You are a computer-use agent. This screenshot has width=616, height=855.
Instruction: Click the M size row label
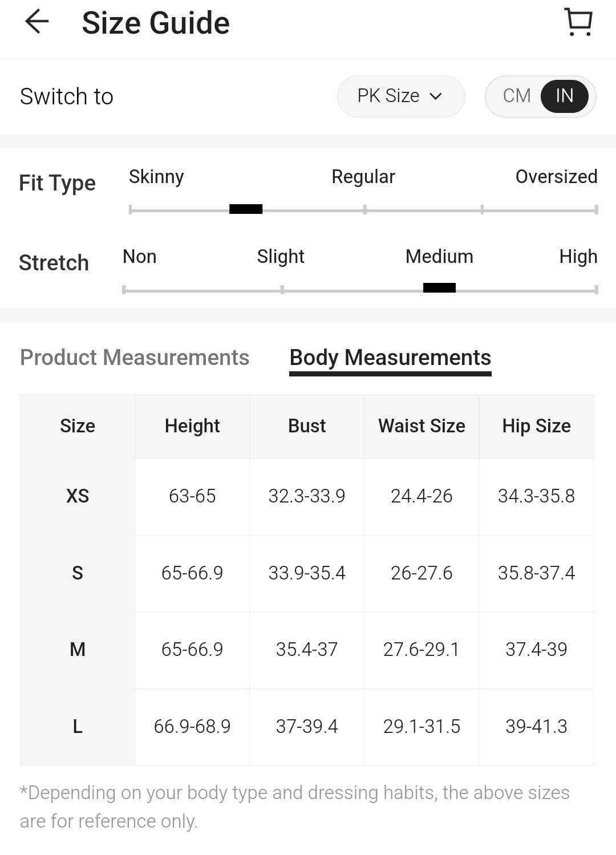point(78,649)
